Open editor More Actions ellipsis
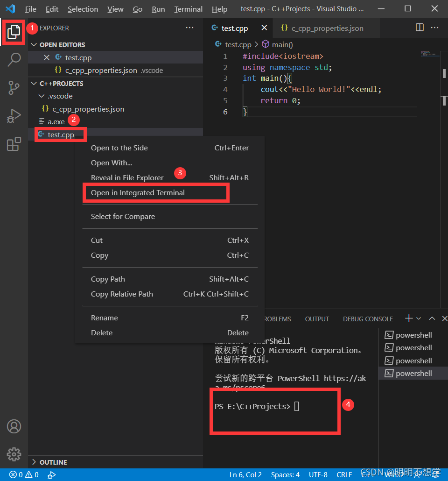Viewport: 448px width, 481px height. [434, 28]
